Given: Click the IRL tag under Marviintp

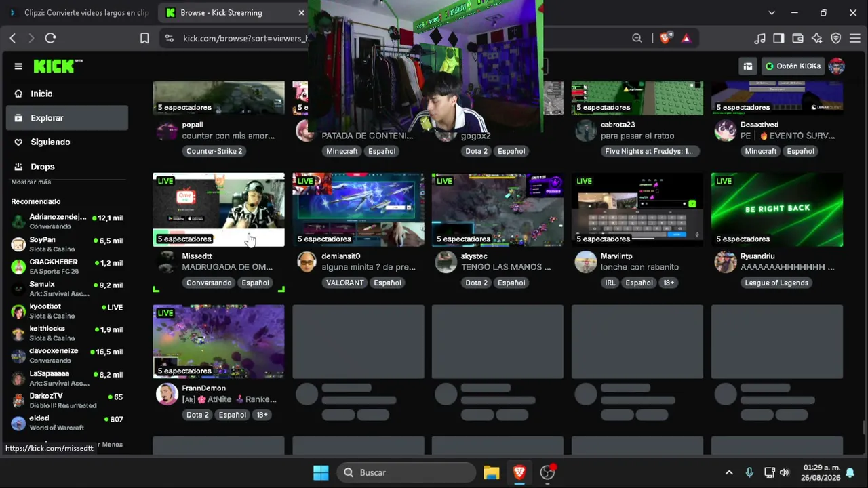Looking at the screenshot, I should [610, 283].
